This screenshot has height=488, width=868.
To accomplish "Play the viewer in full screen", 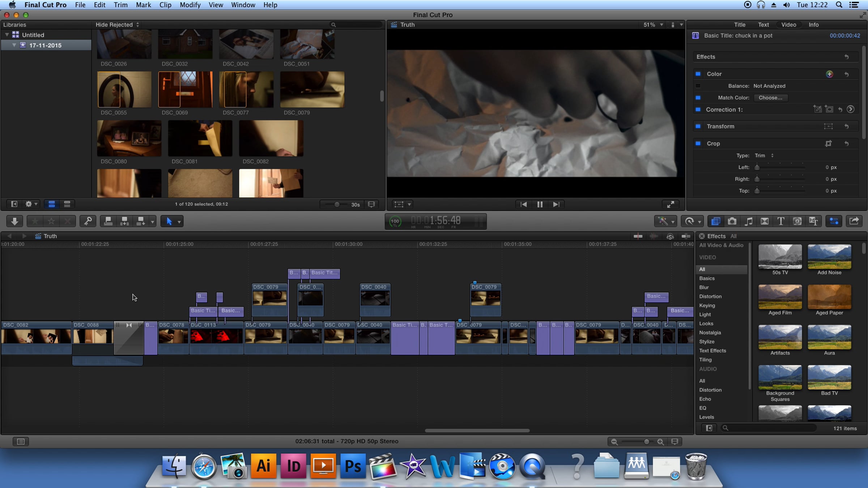I will pyautogui.click(x=671, y=204).
